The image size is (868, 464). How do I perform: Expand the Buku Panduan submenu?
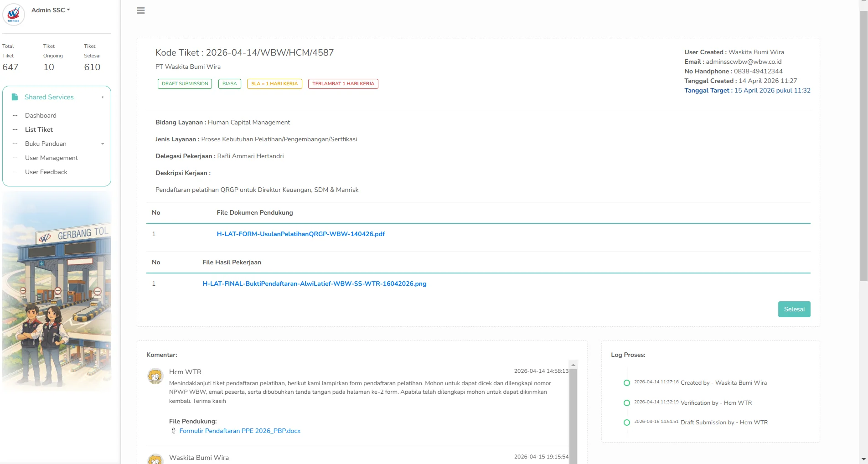click(103, 144)
